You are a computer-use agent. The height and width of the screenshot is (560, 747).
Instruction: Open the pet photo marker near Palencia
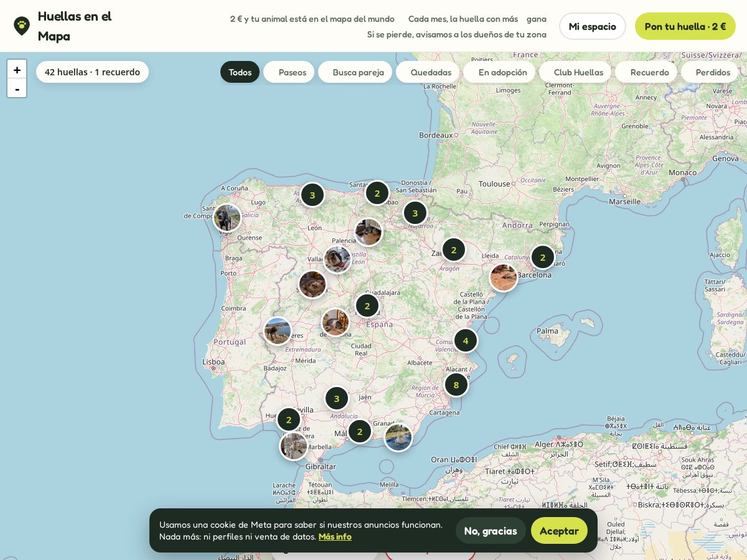point(369,232)
